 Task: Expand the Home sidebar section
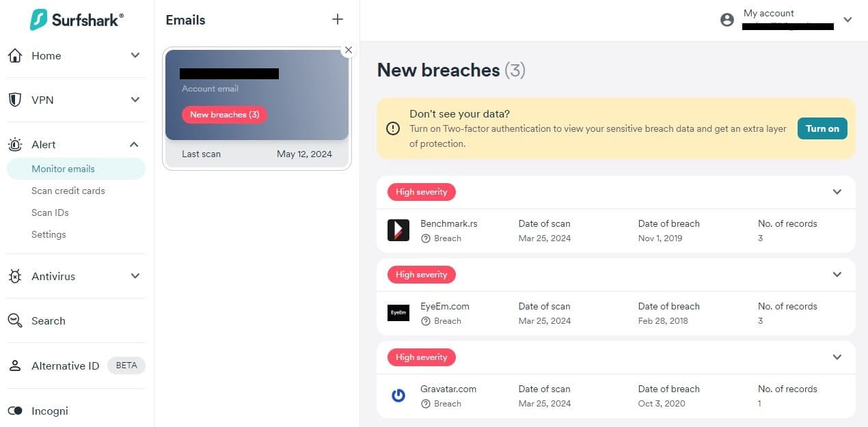(135, 55)
